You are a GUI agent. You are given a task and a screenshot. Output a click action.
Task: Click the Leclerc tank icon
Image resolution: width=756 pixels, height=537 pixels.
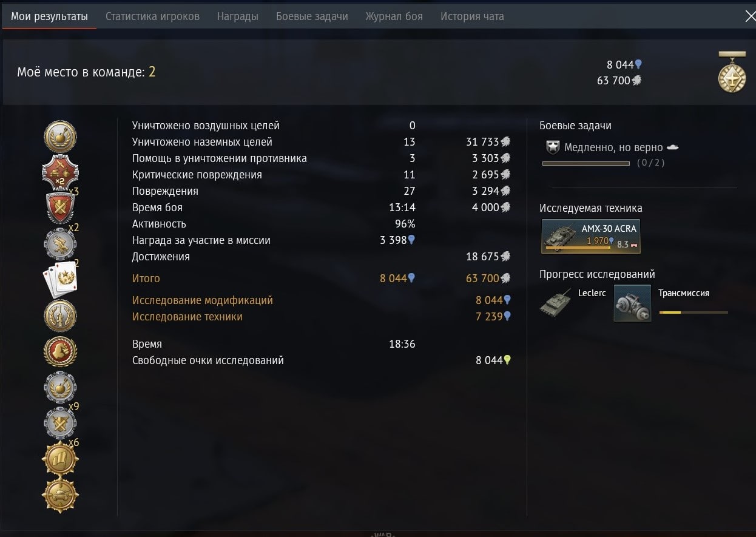click(x=556, y=302)
